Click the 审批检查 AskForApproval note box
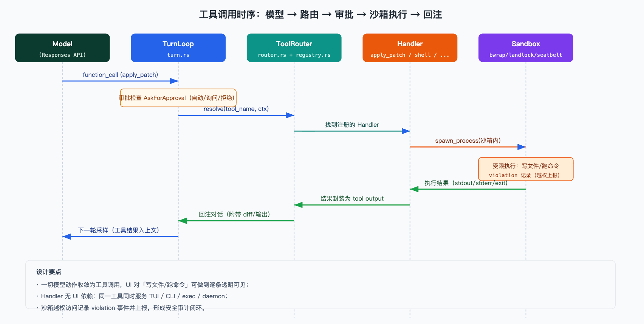Image resolution: width=644 pixels, height=324 pixels. pyautogui.click(x=178, y=98)
